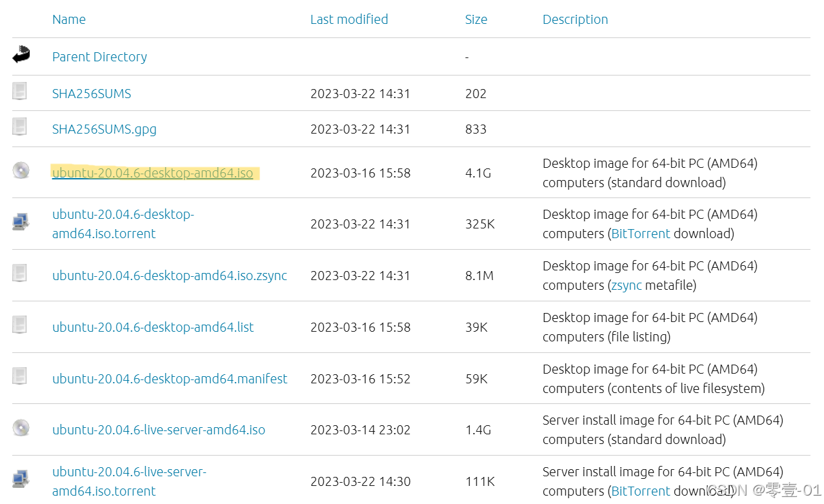The height and width of the screenshot is (504, 824).
Task: Click description text of desktop-amd64.manifest row
Action: 654,379
